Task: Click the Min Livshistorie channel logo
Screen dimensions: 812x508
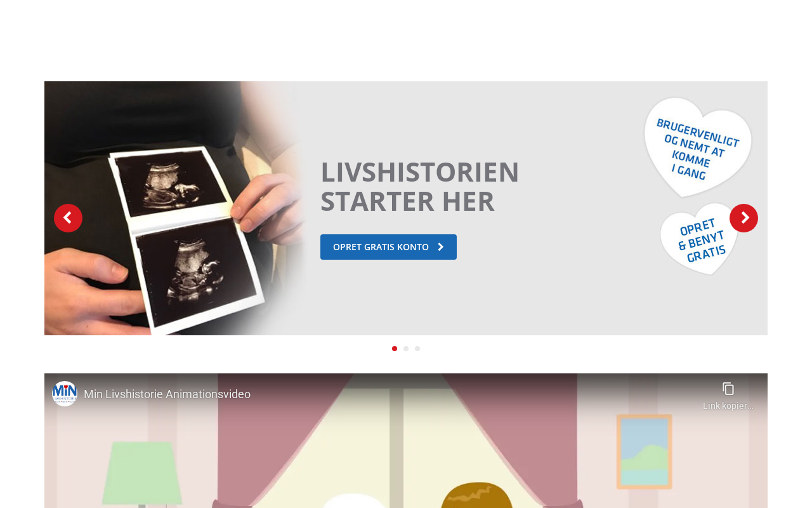Action: [65, 394]
